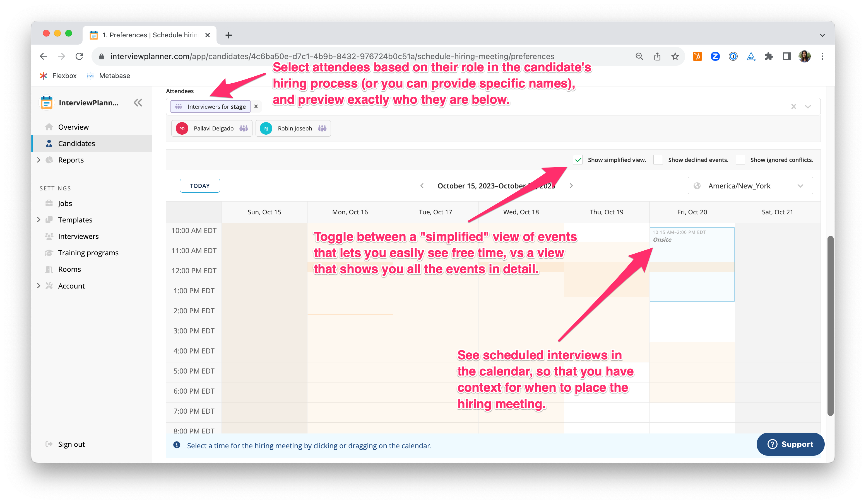This screenshot has width=866, height=504.
Task: Open the browser extensions puzzle icon
Action: click(x=769, y=56)
